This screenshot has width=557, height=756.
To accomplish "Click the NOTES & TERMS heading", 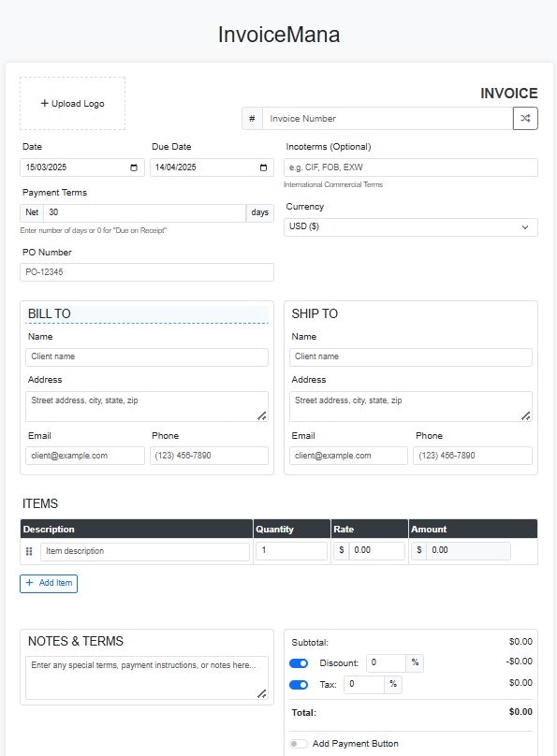I will pyautogui.click(x=75, y=641).
